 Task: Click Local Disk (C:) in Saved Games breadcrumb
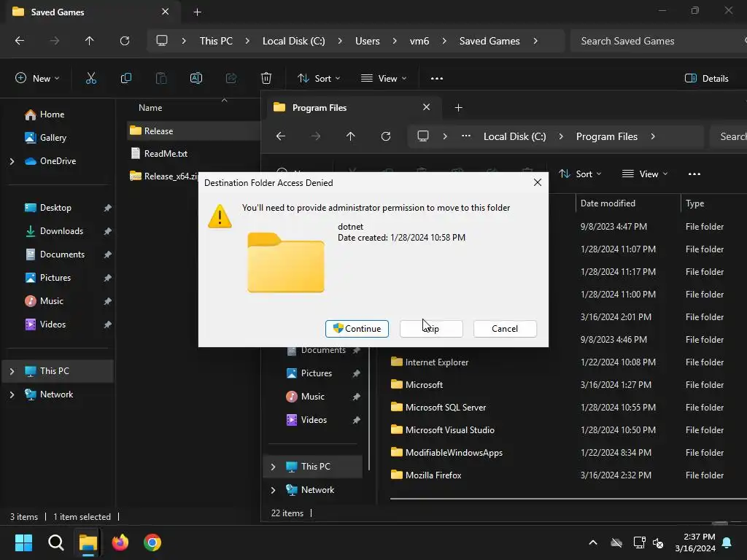[293, 41]
